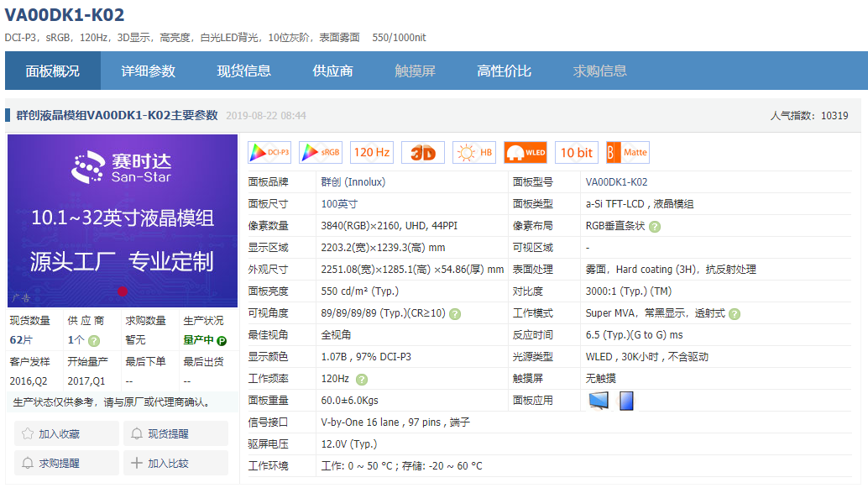This screenshot has width=868, height=488.
Task: Select the sRGB feature badge icon
Action: (319, 152)
